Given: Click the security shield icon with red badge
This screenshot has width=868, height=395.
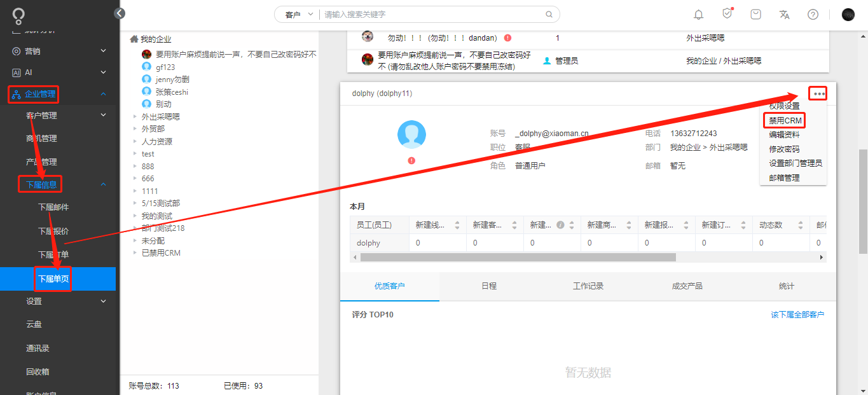Looking at the screenshot, I should (x=727, y=13).
